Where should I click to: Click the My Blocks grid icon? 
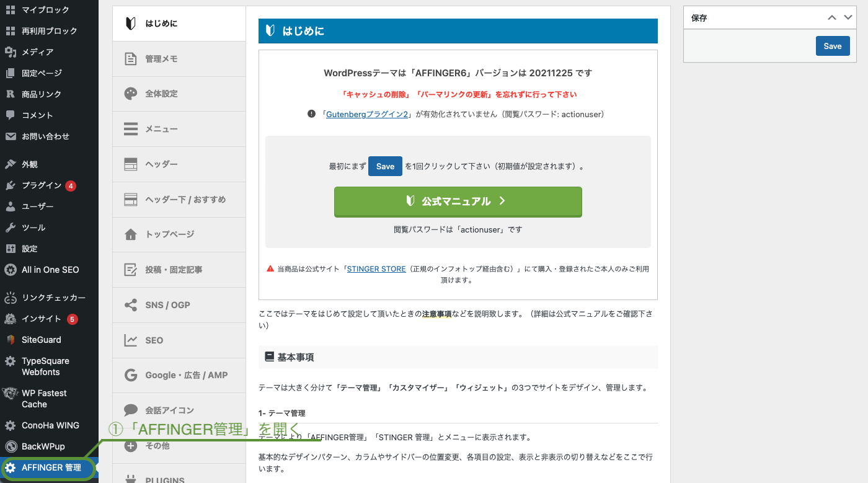(x=10, y=10)
